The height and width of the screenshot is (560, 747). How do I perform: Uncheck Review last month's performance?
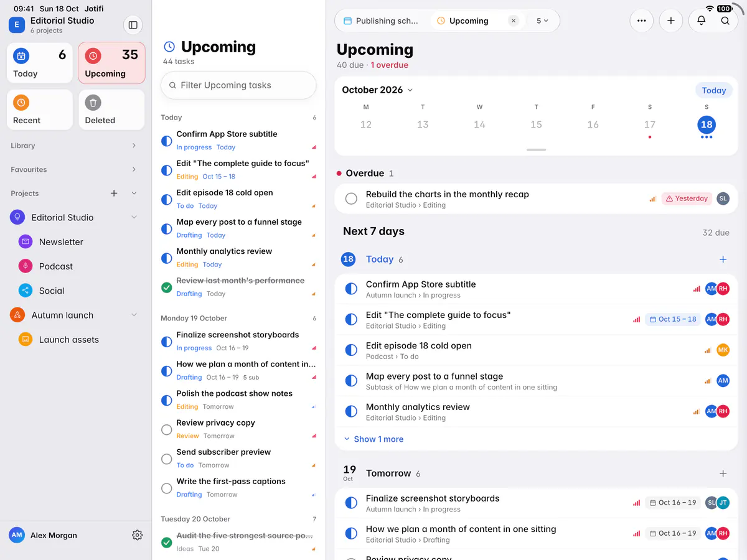pos(166,287)
